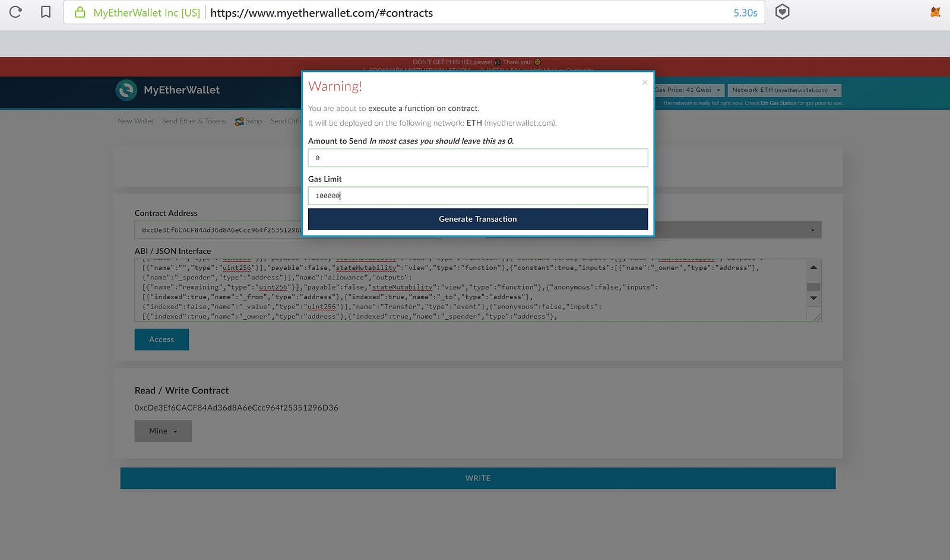Open the MetaMask fox extension icon
950x560 pixels.
click(x=935, y=12)
